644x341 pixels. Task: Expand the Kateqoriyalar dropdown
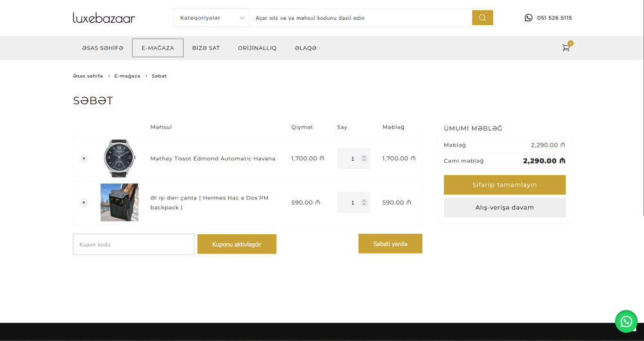coord(212,18)
